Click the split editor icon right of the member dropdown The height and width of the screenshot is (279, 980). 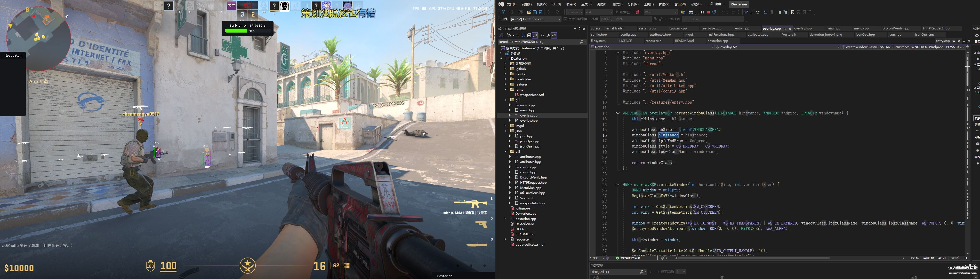(x=968, y=47)
